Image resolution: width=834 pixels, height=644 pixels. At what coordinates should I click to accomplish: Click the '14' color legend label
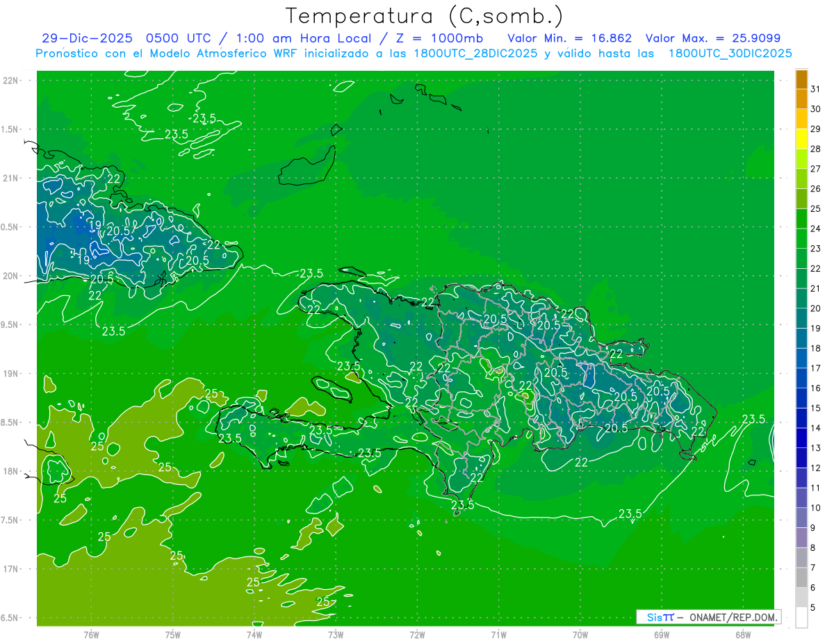816,428
